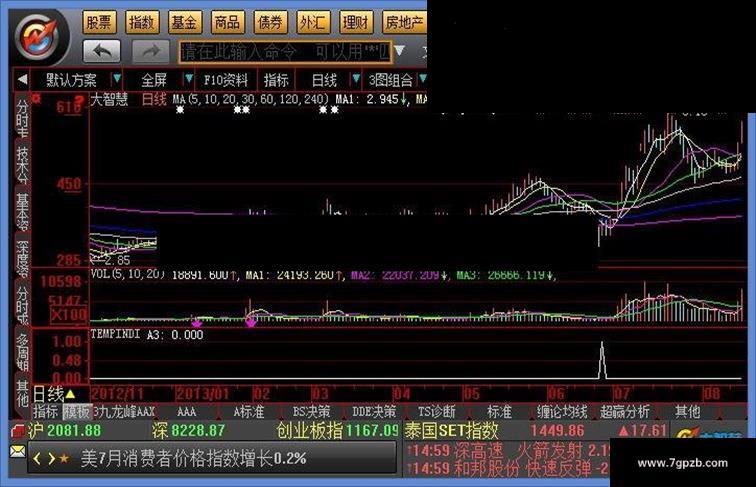Click 日线 toolbar button
The height and width of the screenshot is (487, 756).
[324, 80]
